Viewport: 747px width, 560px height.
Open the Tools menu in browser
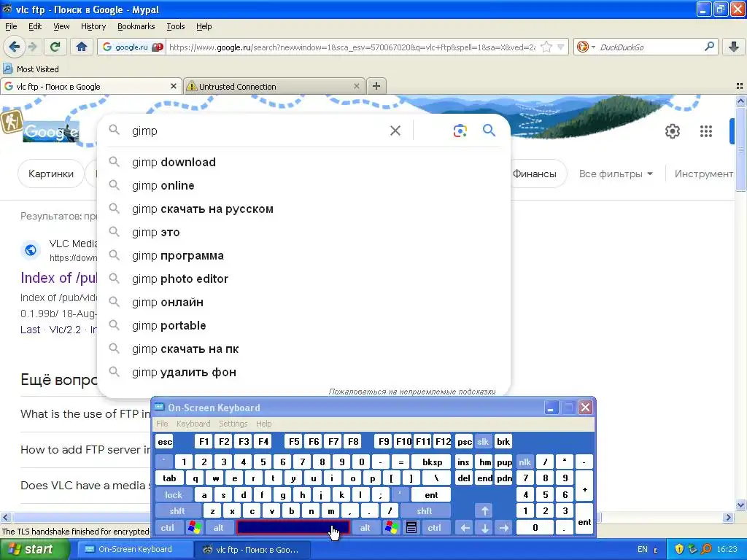tap(176, 26)
